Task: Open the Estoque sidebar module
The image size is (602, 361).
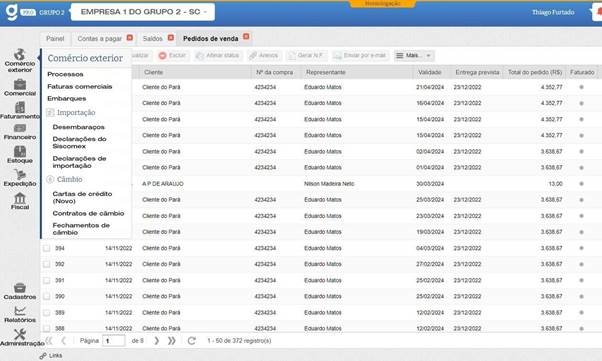Action: [20, 154]
